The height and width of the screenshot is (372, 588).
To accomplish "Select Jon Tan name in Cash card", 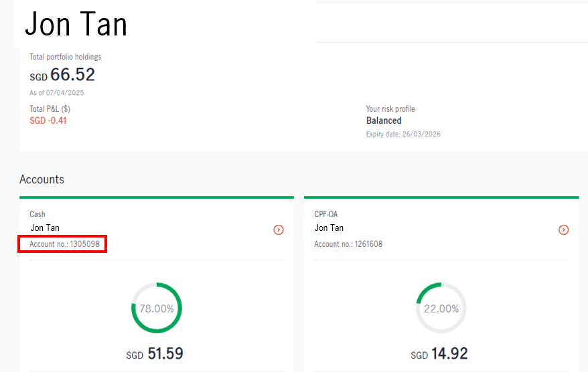I will [x=45, y=227].
